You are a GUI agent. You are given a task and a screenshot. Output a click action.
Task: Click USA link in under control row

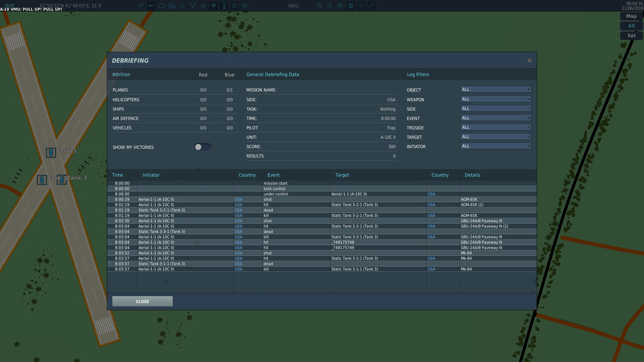pos(431,194)
